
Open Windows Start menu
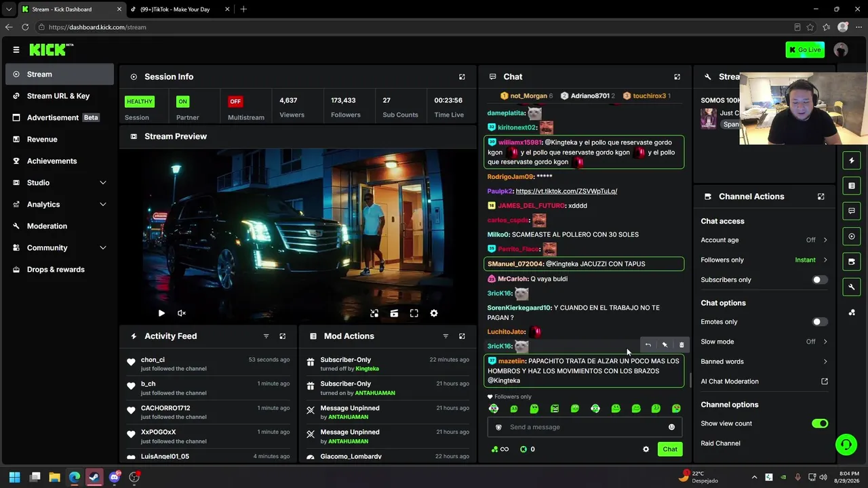coord(15,477)
